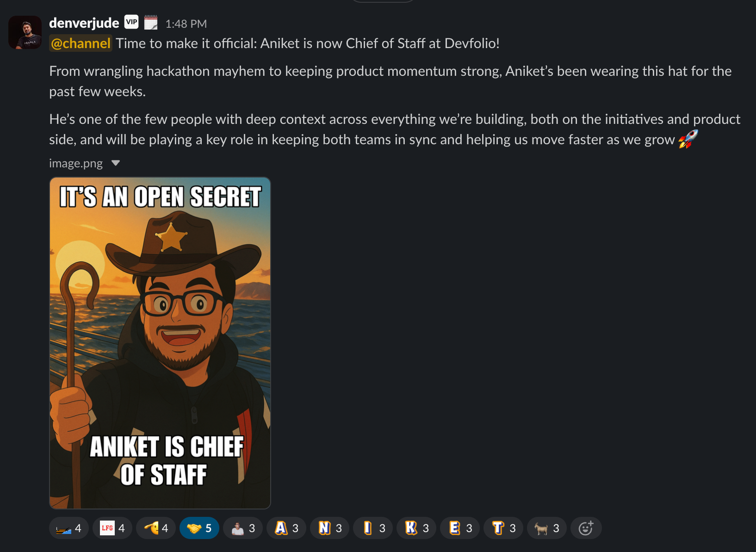Add the letter A reaction

click(x=286, y=528)
